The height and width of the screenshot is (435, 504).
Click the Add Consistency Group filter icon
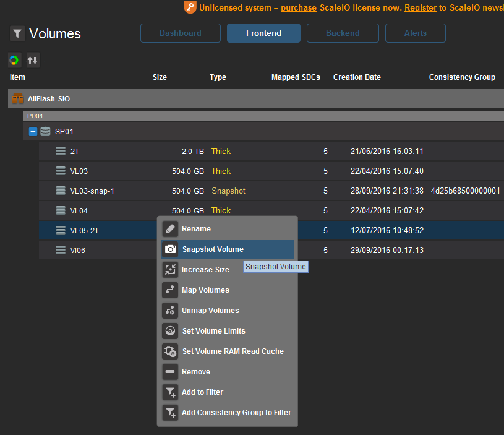pyautogui.click(x=170, y=413)
